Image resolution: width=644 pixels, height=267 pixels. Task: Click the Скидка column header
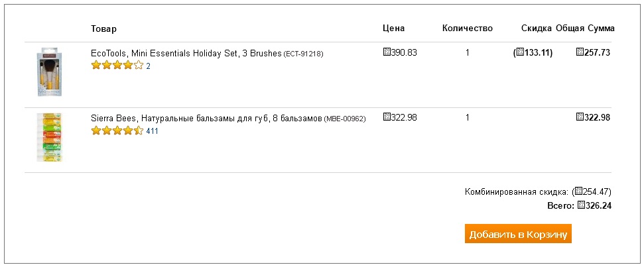click(537, 28)
